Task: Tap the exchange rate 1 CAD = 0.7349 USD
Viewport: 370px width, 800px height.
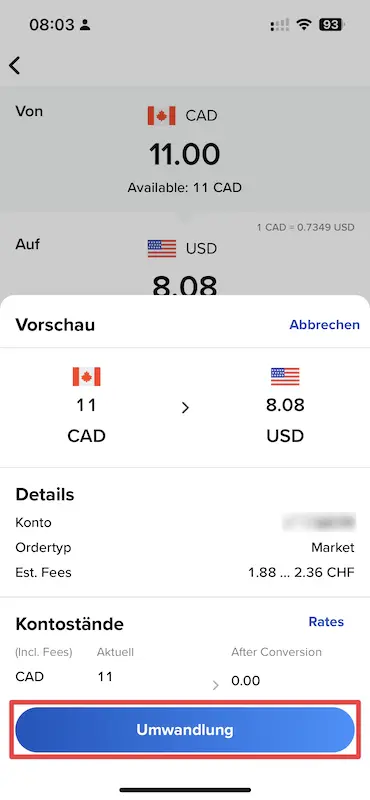Action: (305, 227)
